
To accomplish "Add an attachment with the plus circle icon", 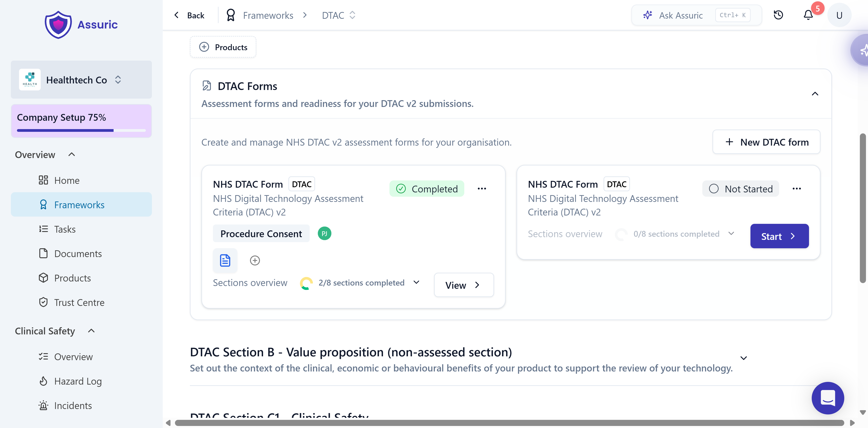I will [255, 260].
